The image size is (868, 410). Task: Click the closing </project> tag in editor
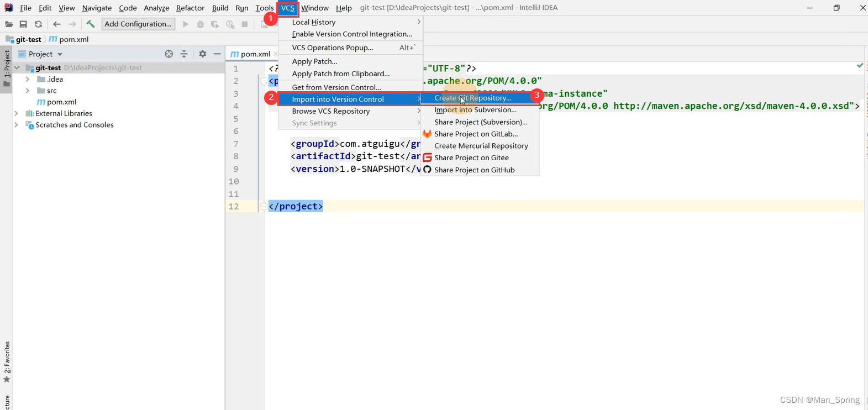click(296, 206)
